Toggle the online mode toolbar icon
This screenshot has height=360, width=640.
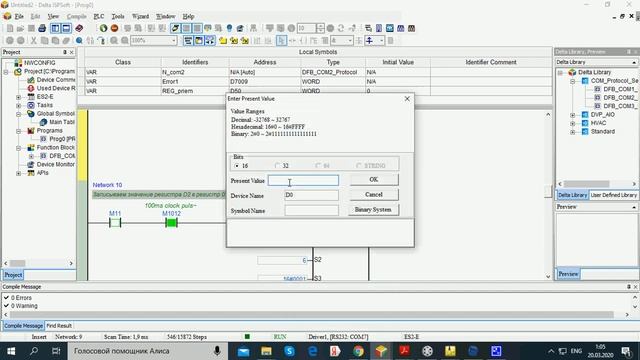click(x=175, y=28)
